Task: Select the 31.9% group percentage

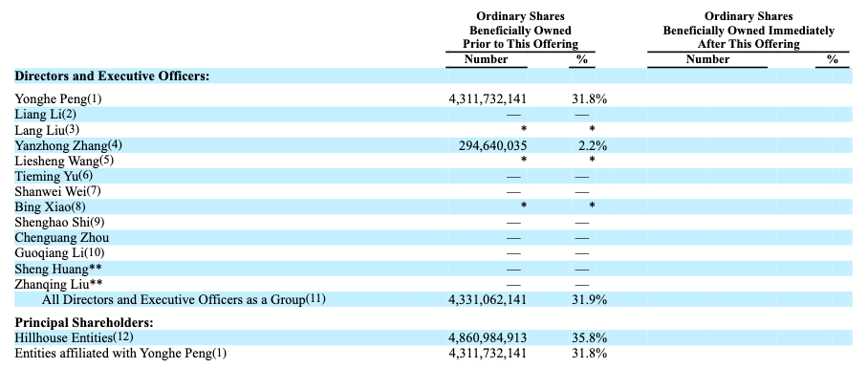Action: pyautogui.click(x=589, y=300)
